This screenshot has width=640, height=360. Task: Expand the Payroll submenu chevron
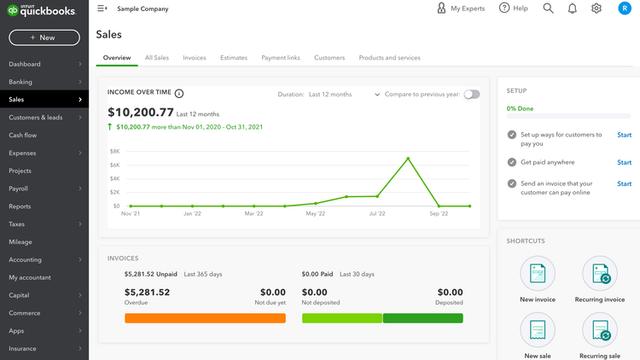(80, 189)
